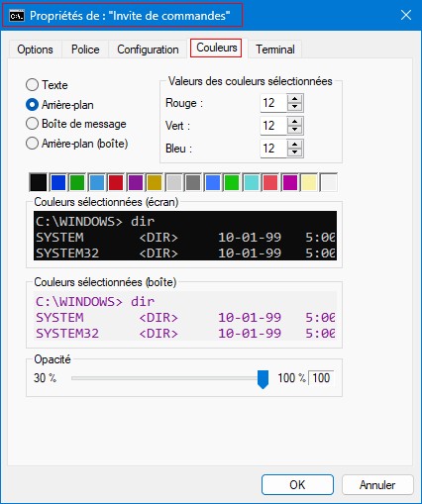Click the opacity slider handle
This screenshot has width=422, height=504.
263,379
